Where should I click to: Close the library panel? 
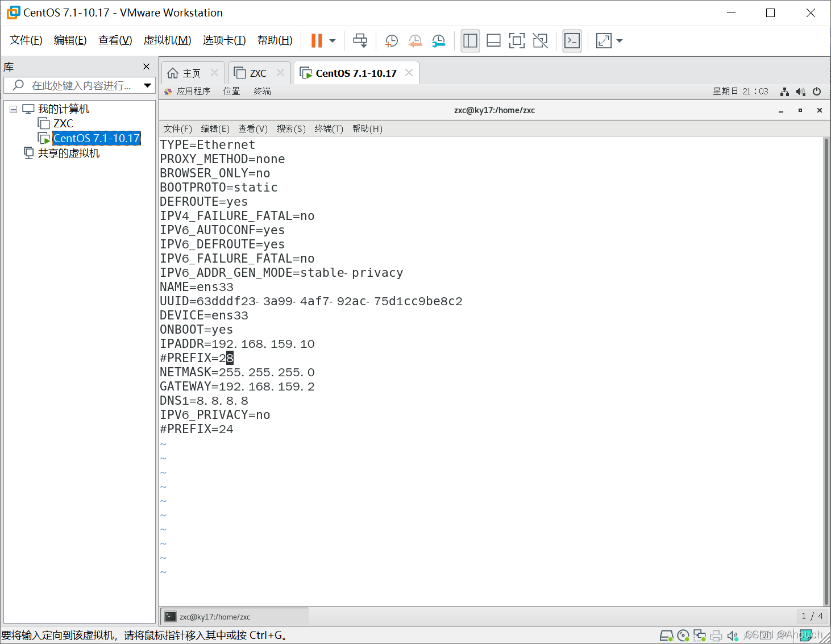coord(147,67)
